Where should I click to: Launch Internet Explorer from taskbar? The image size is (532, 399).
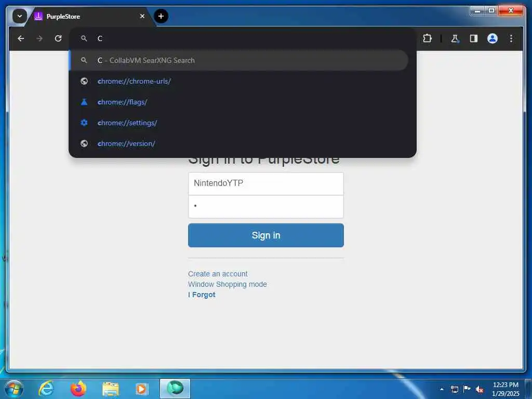tap(46, 389)
